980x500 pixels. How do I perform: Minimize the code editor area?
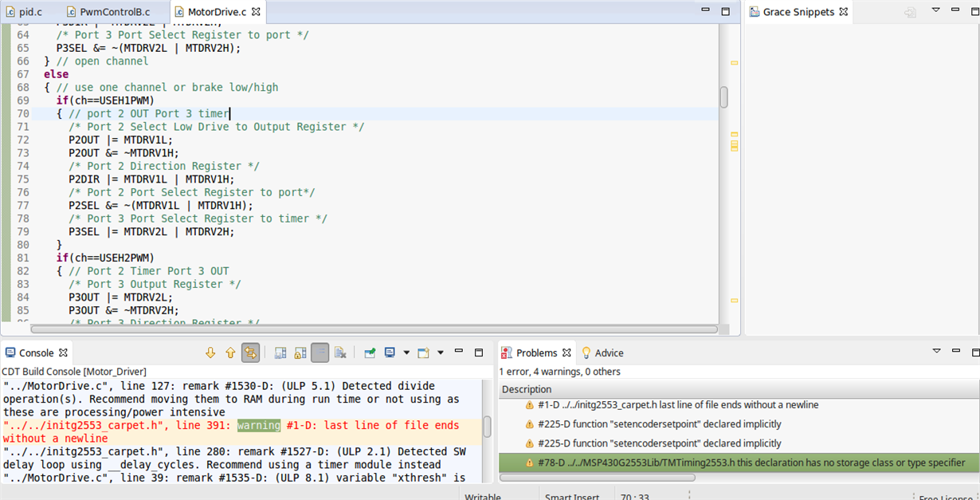pyautogui.click(x=706, y=11)
